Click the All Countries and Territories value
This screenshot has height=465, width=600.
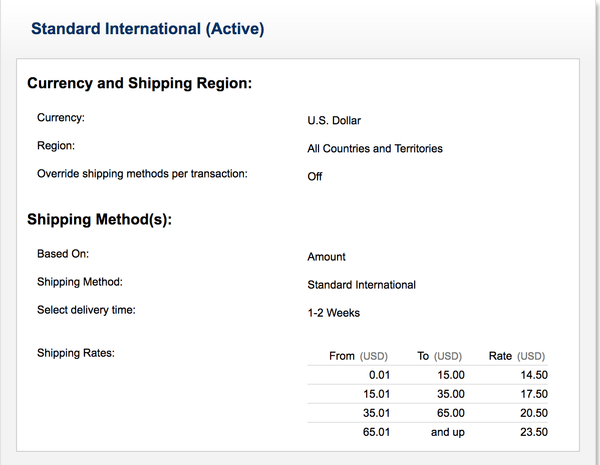click(375, 148)
